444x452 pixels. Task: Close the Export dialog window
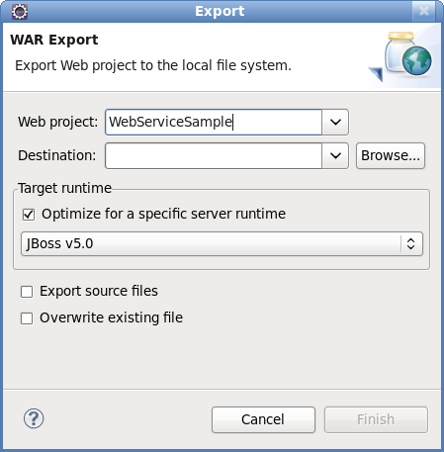click(x=424, y=11)
